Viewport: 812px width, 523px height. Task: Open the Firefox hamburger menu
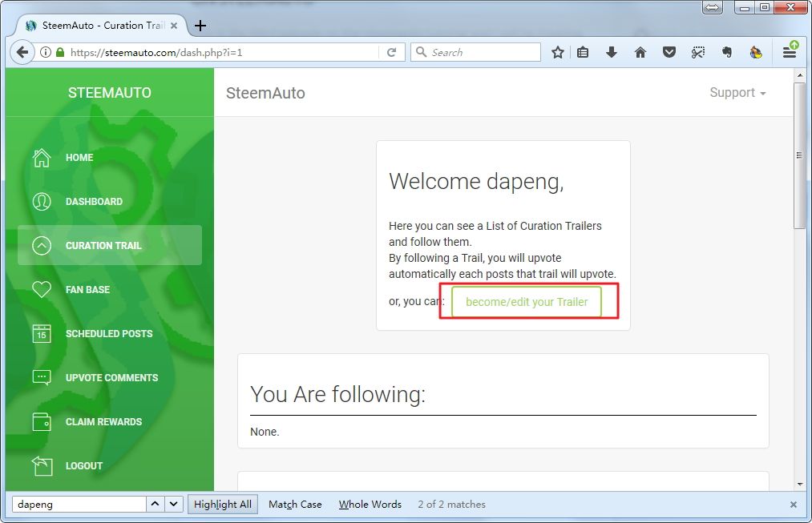click(x=790, y=52)
